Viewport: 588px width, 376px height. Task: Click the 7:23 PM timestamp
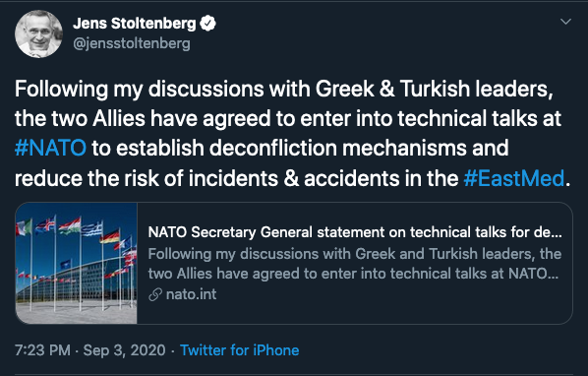[42, 350]
